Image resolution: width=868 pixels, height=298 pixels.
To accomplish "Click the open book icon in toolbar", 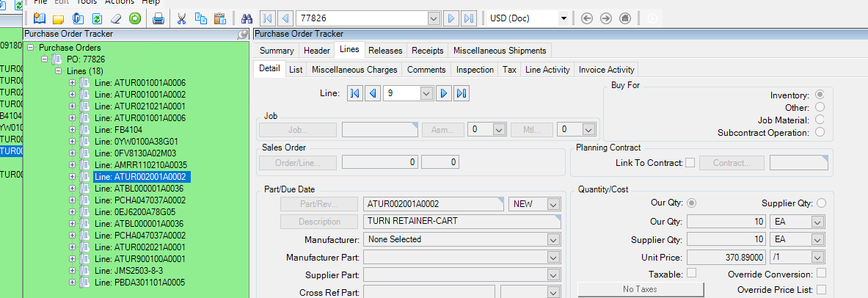I will (39, 18).
